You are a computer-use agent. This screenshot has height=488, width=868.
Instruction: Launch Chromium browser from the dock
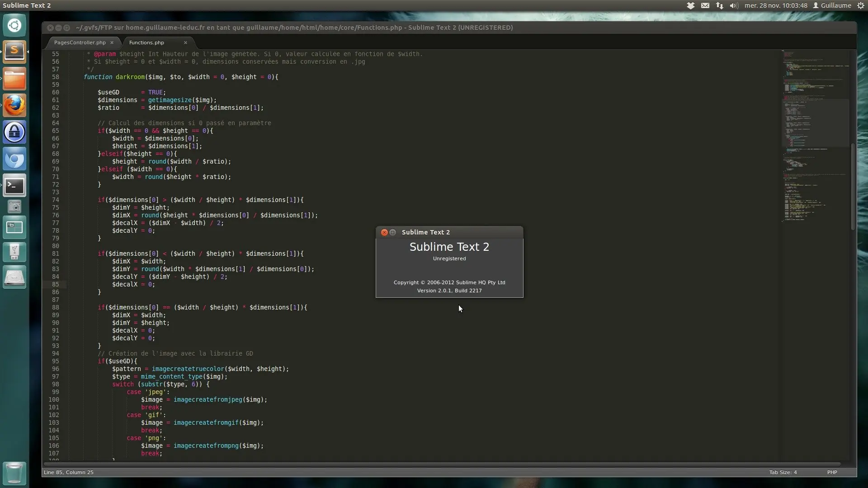tap(14, 159)
